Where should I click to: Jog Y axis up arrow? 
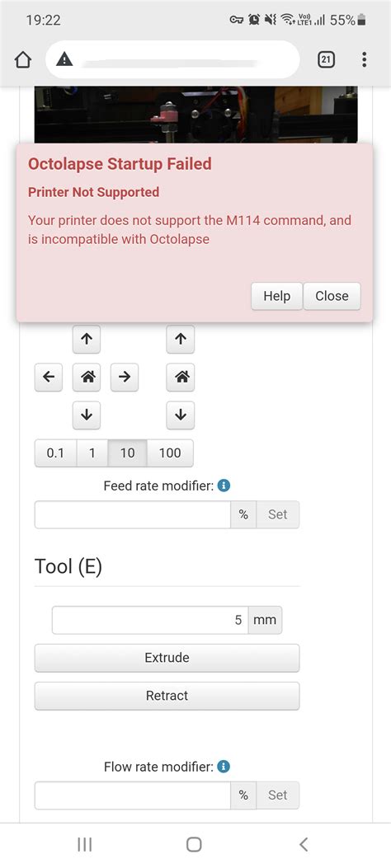87,339
